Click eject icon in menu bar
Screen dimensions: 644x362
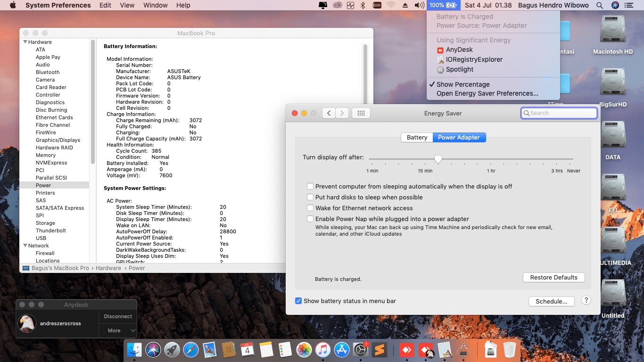coord(405,5)
